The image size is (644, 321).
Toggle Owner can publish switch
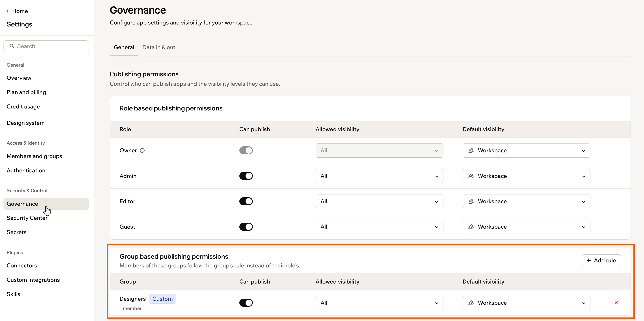pyautogui.click(x=246, y=151)
